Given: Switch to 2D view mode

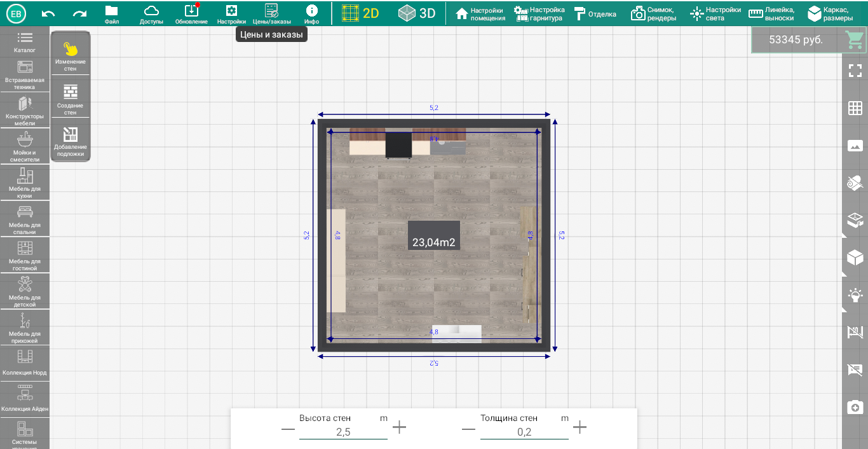Looking at the screenshot, I should pyautogui.click(x=360, y=13).
